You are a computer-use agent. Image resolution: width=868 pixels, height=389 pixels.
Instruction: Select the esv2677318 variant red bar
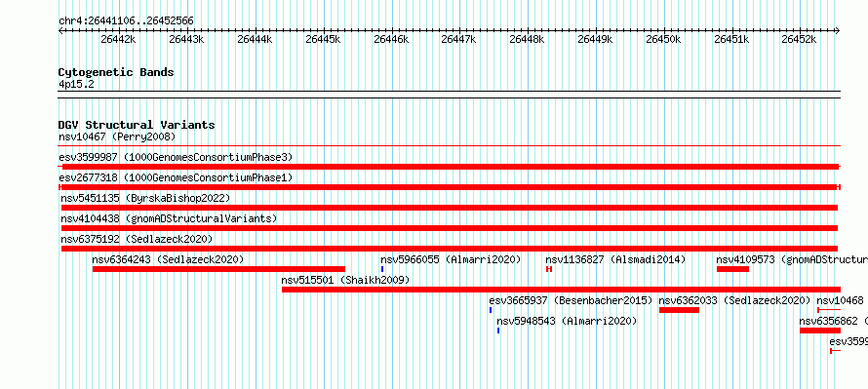(450, 187)
